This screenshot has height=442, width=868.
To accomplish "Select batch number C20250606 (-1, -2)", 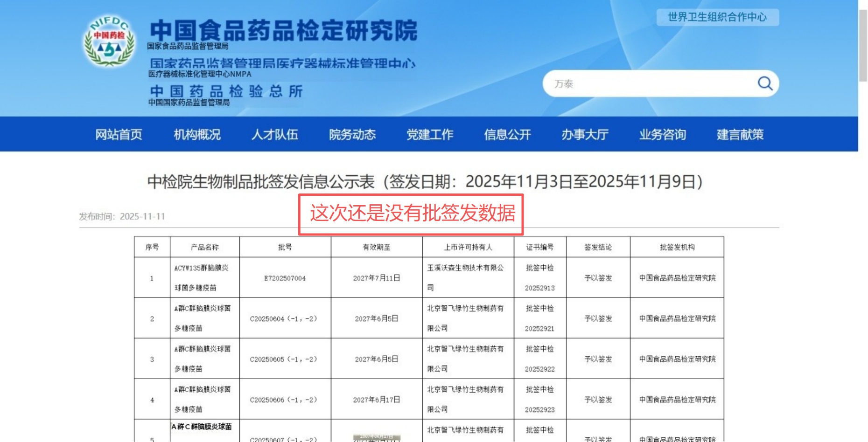I will point(284,400).
